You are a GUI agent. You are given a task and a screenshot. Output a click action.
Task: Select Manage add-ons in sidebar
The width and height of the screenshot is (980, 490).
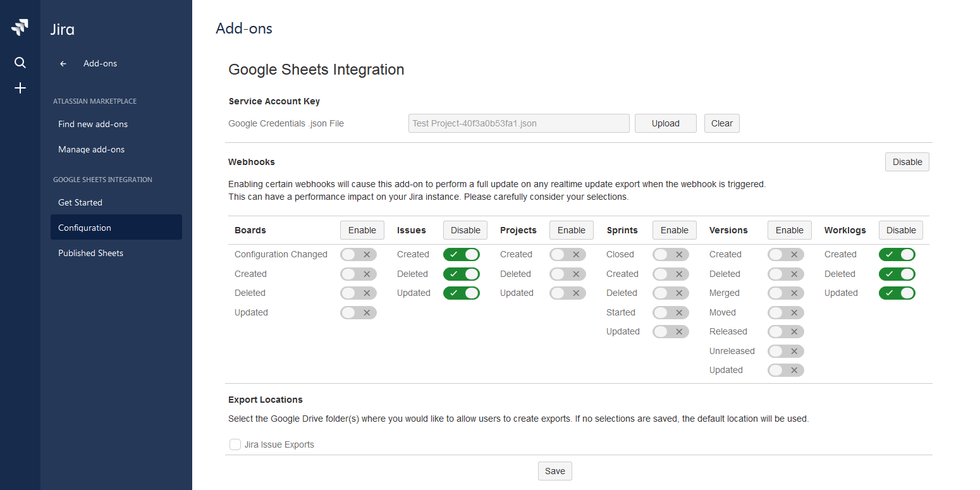[91, 149]
